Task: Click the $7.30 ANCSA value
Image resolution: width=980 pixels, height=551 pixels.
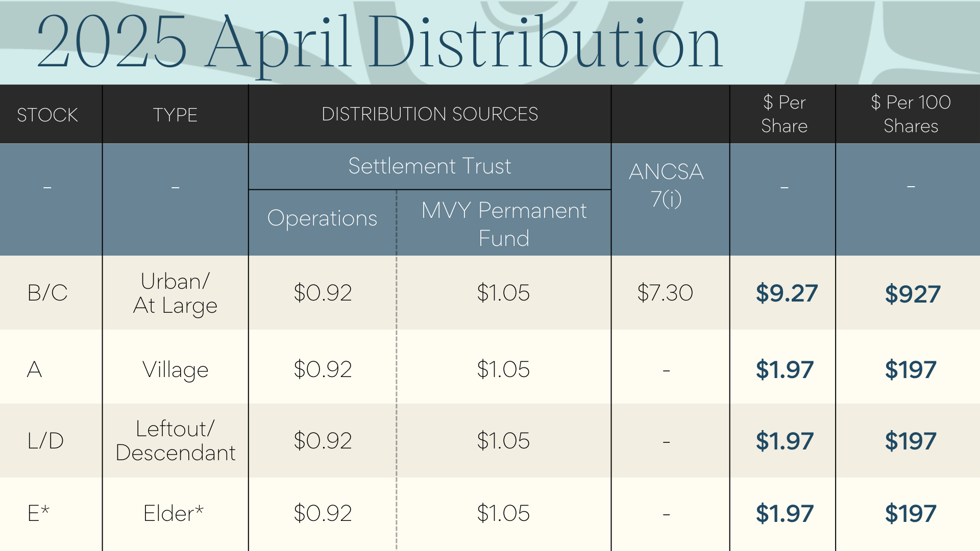Action: pos(665,293)
